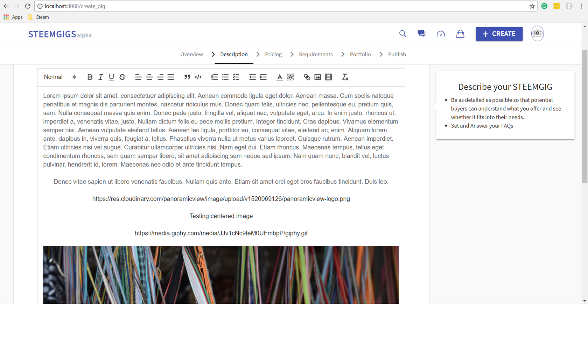
Task: Switch to the Portfolio step
Action: (x=360, y=54)
